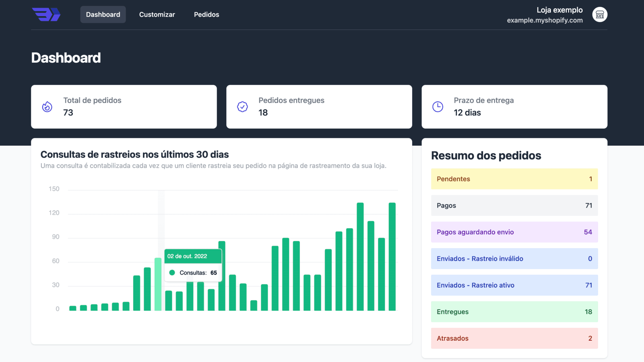
Task: Click the check badge icon for delivered orders
Action: (x=242, y=107)
